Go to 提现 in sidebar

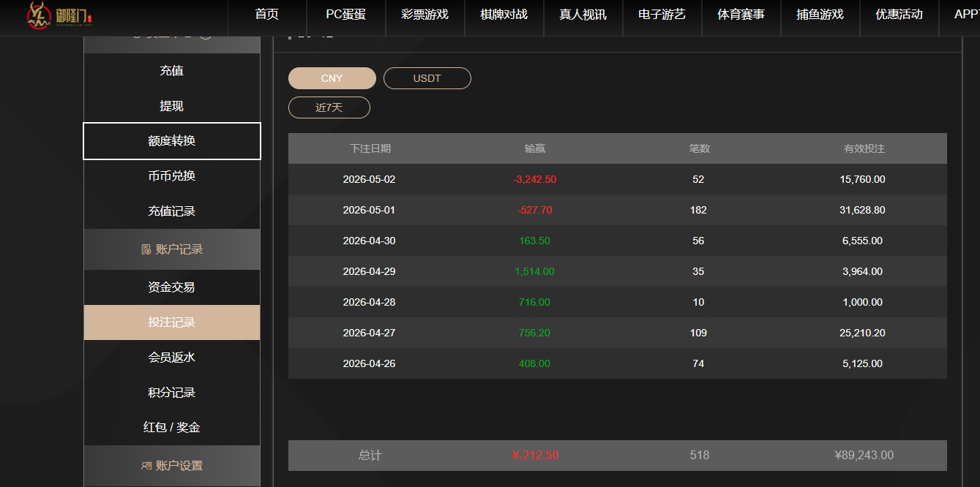coord(172,106)
